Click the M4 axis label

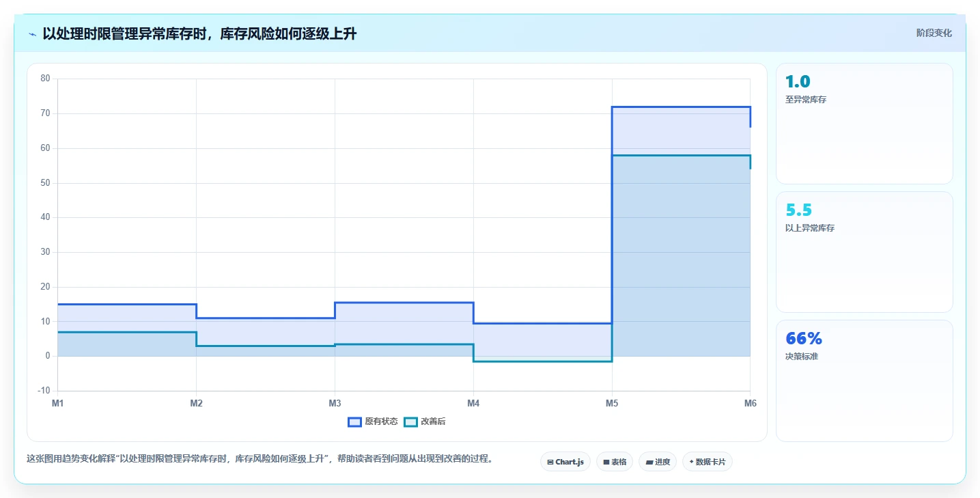click(473, 404)
